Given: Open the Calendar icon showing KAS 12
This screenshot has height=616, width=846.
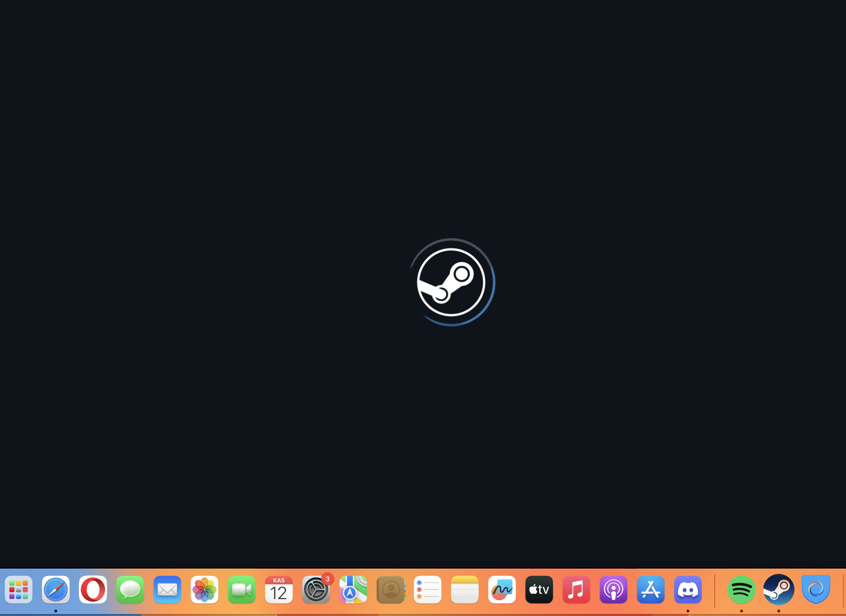Looking at the screenshot, I should pyautogui.click(x=279, y=590).
